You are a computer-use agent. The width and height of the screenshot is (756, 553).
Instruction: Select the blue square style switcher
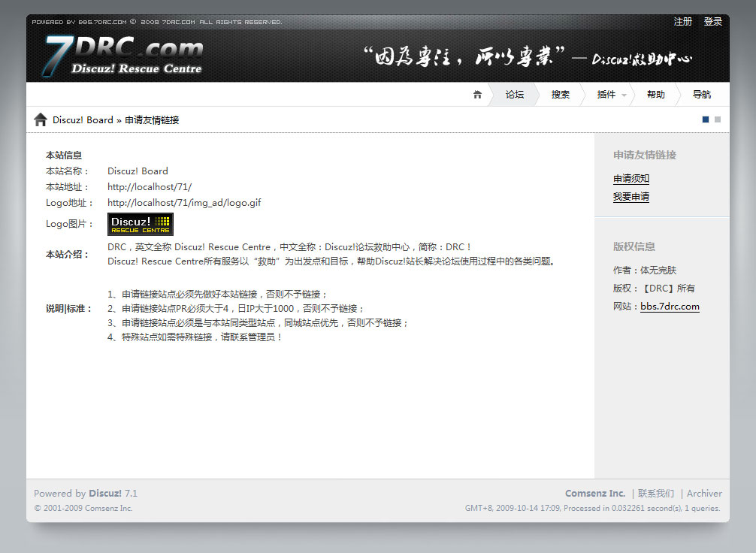click(x=706, y=119)
